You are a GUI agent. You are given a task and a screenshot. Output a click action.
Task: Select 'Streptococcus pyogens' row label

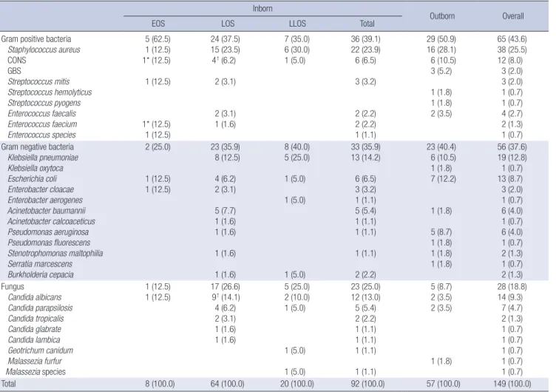44,103
